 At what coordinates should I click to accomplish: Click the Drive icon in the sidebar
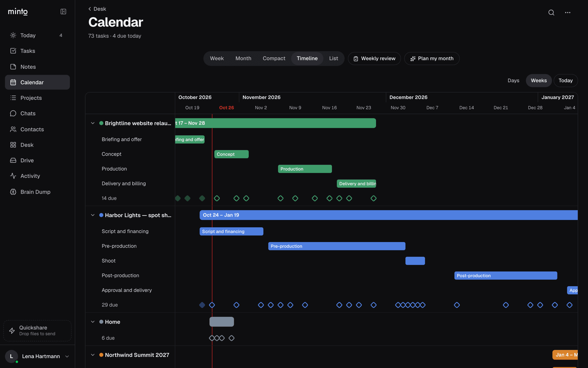[x=13, y=160]
